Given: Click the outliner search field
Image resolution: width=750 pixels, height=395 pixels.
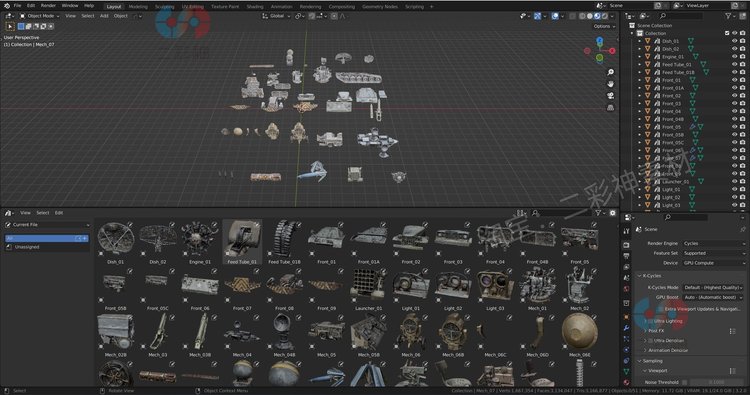Looking at the screenshot, I should pyautogui.click(x=680, y=16).
